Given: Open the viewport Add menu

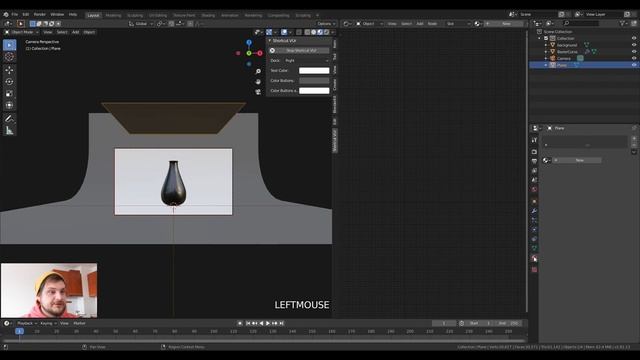Looking at the screenshot, I should 76,32.
